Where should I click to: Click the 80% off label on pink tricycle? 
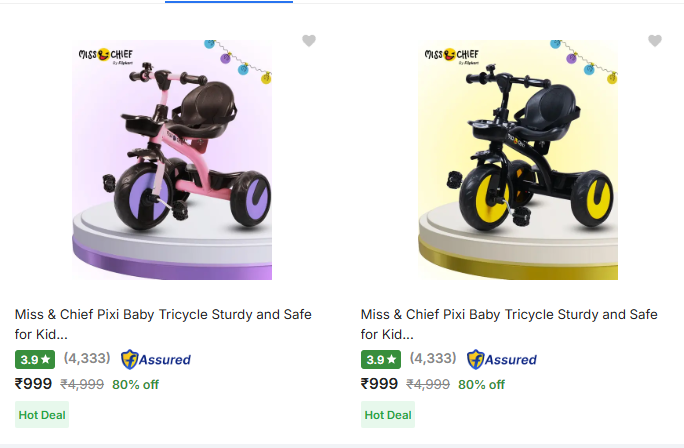(x=135, y=384)
